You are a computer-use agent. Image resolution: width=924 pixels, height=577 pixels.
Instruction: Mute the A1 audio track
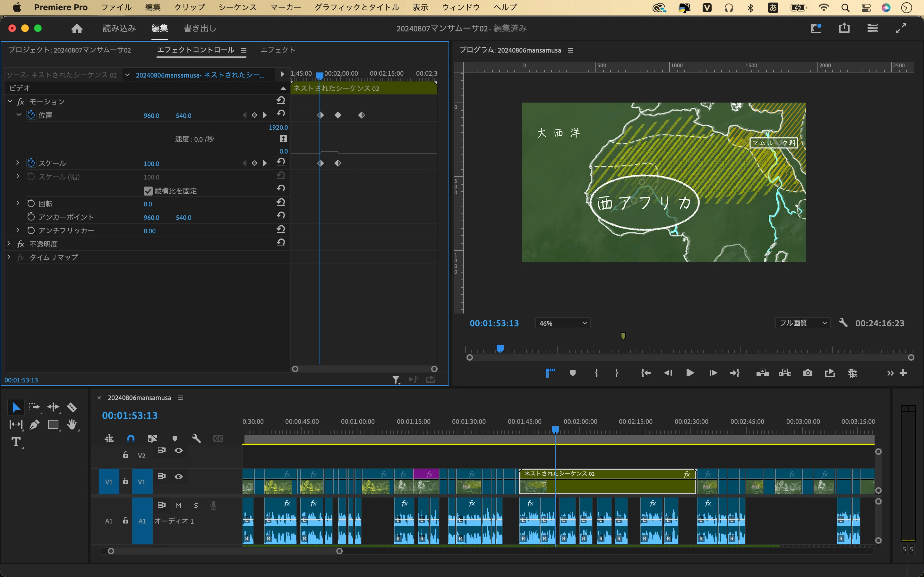pos(179,505)
